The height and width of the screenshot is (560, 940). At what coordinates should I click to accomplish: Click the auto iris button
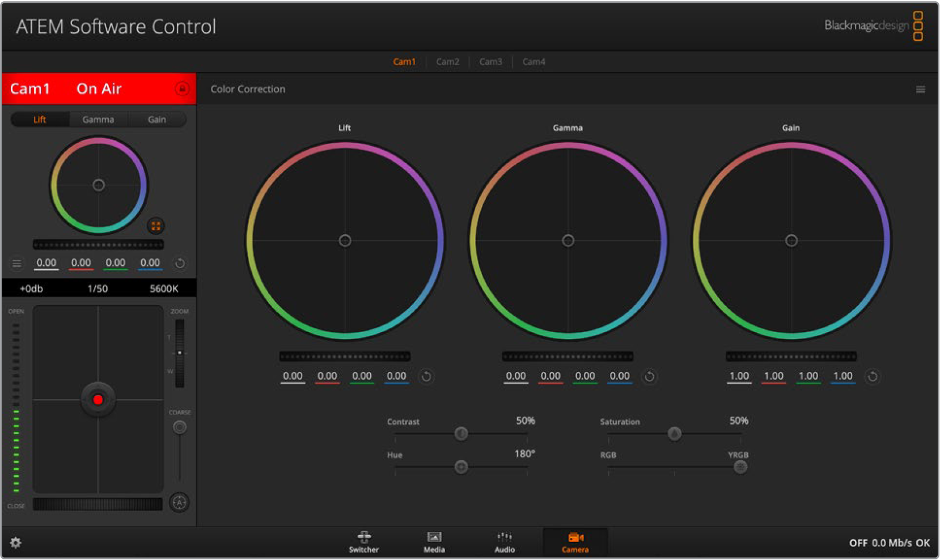(x=179, y=502)
